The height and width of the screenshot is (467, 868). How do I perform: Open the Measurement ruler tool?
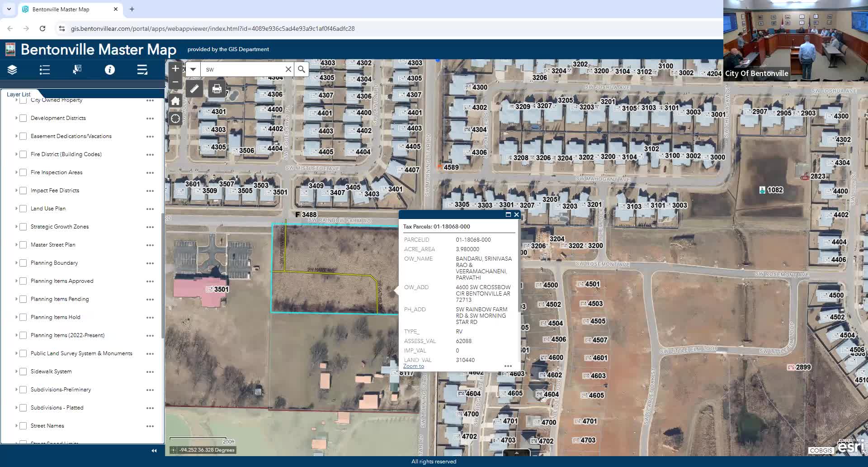point(194,89)
